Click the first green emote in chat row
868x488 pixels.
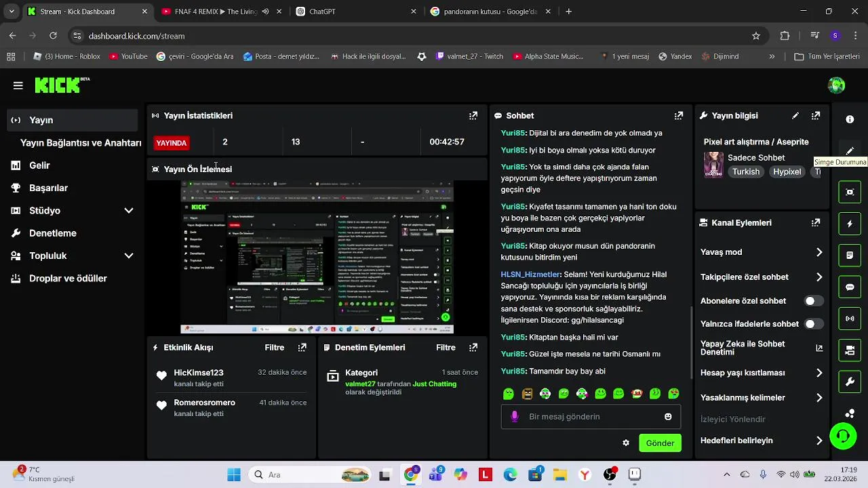pyautogui.click(x=509, y=394)
